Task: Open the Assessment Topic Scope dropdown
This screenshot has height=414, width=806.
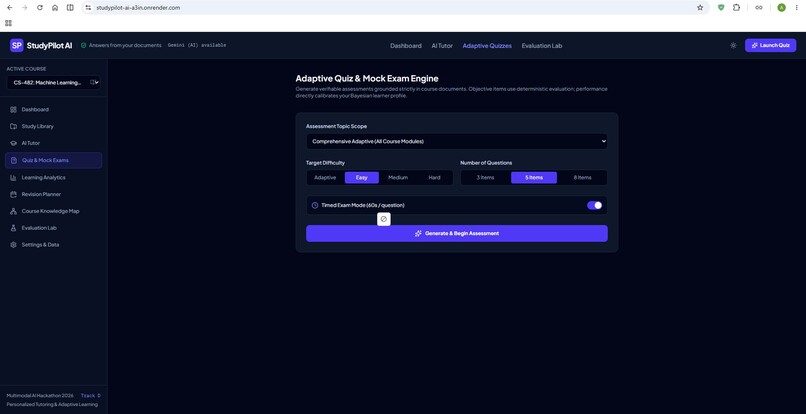Action: (x=456, y=141)
